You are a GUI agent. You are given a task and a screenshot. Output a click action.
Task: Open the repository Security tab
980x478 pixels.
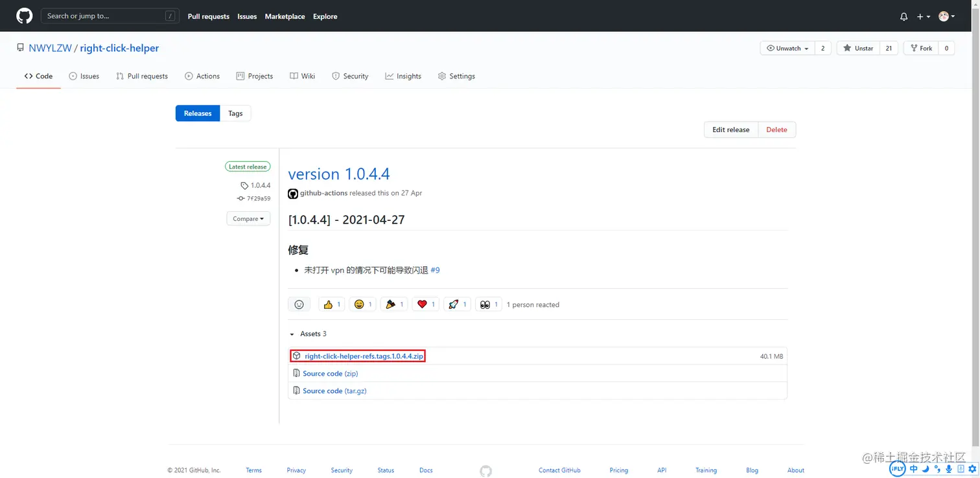350,76
